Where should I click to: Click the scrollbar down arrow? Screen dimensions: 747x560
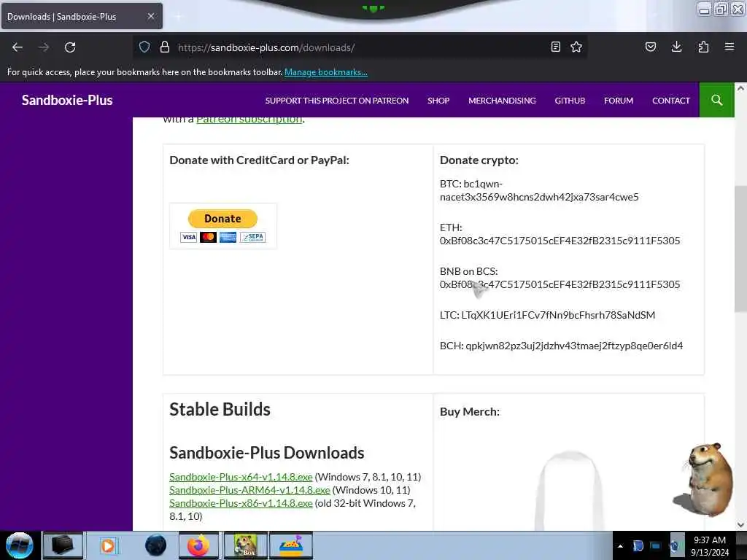click(740, 525)
